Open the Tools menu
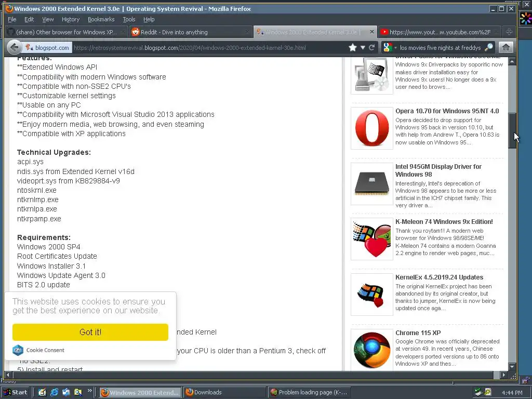Image resolution: width=532 pixels, height=399 pixels. 129,19
